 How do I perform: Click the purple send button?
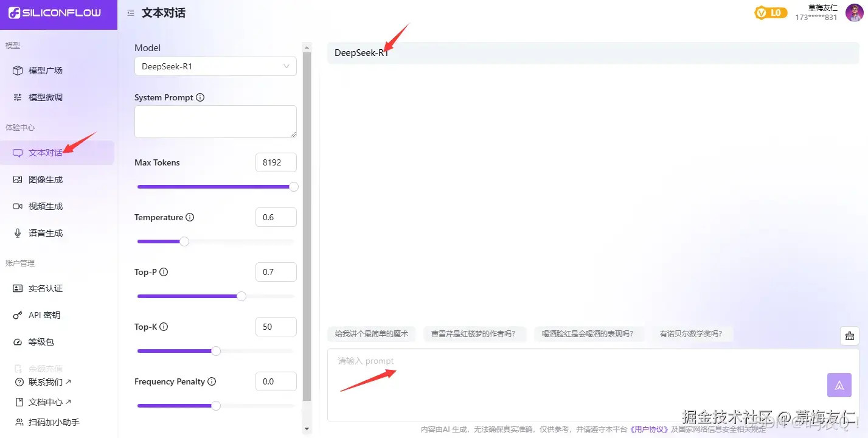tap(839, 385)
